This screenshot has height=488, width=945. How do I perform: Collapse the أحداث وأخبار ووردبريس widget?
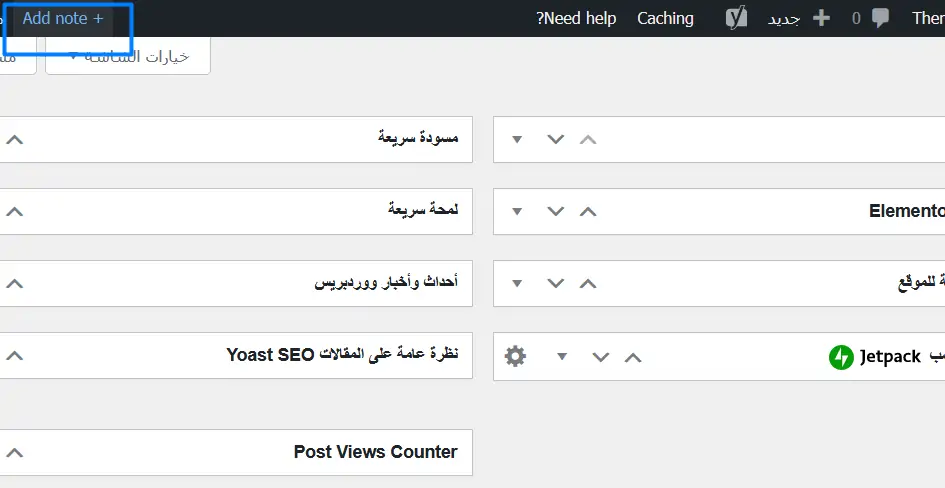pos(13,284)
